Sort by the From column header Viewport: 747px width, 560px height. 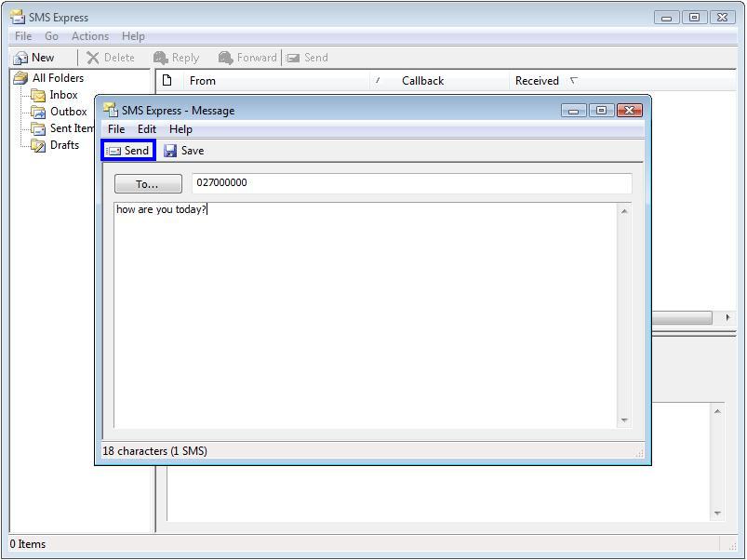tap(277, 81)
